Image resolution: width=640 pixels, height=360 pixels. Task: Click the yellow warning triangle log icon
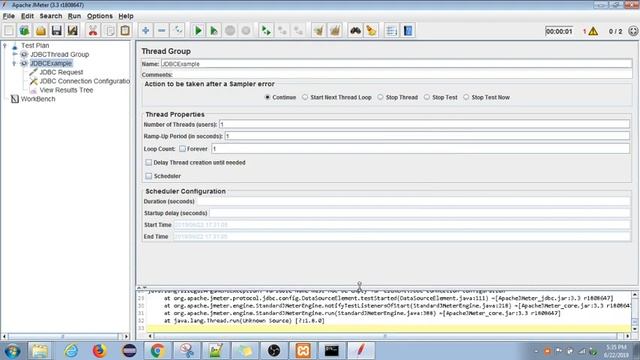click(x=593, y=31)
